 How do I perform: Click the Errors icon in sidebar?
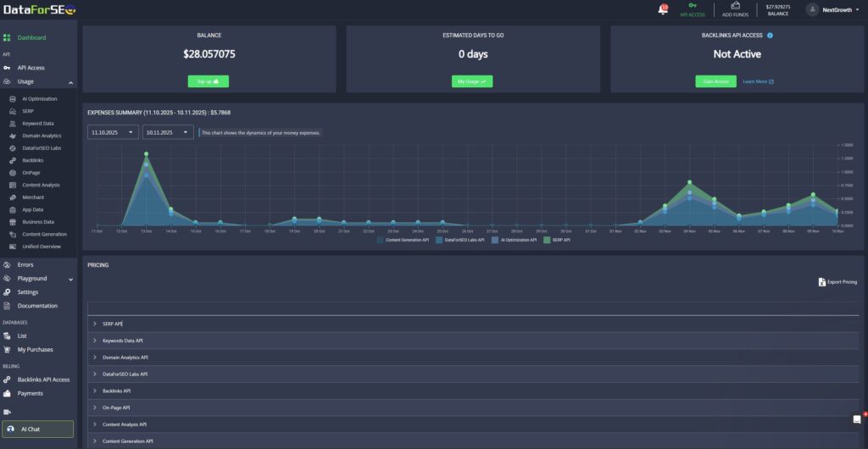pos(8,265)
